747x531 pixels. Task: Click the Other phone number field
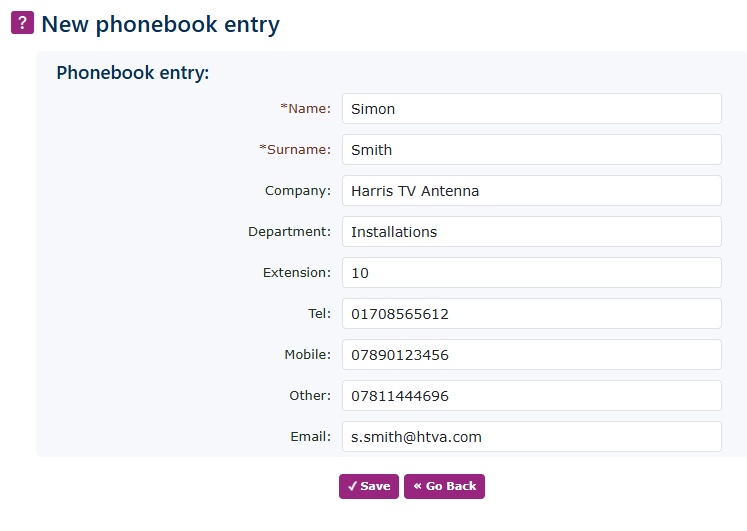click(x=531, y=396)
